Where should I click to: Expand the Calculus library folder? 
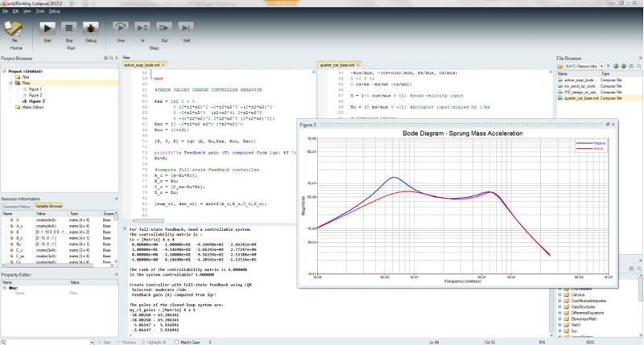[559, 293]
